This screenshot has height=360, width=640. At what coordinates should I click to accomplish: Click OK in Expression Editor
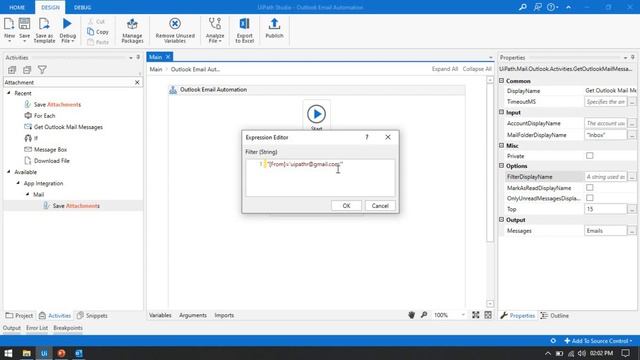click(346, 206)
